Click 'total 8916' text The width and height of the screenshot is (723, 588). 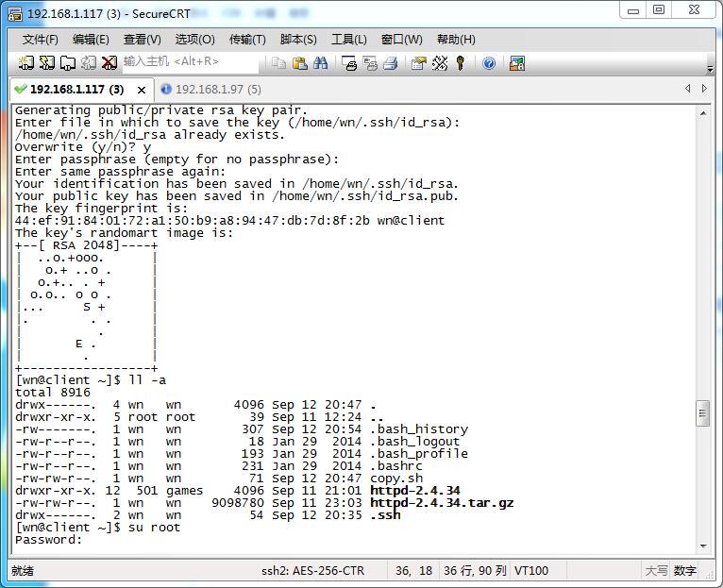53,393
